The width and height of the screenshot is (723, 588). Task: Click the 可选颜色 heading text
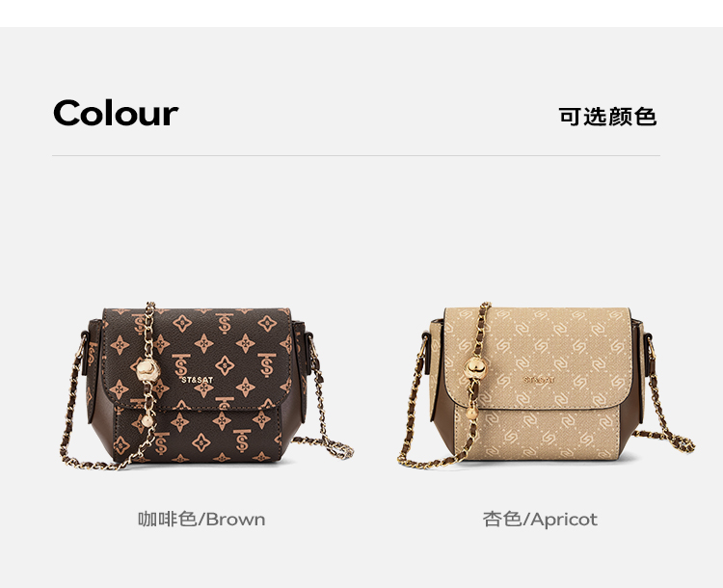click(607, 117)
